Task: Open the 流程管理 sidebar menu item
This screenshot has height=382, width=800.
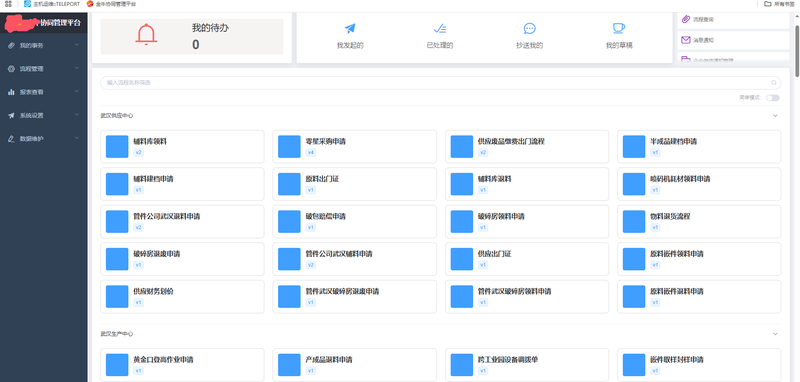Action: tap(44, 69)
